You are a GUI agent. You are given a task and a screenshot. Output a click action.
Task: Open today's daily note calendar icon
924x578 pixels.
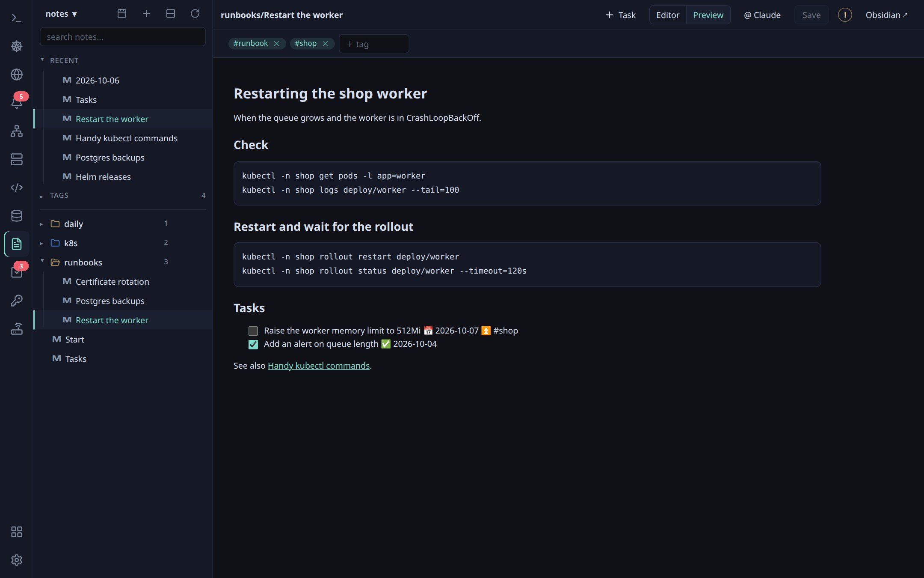point(122,14)
